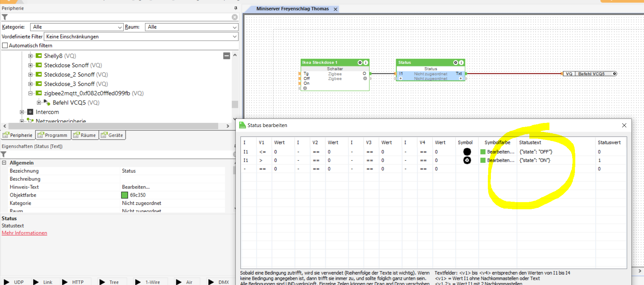Pin the Peripherie panel
This screenshot has width=644, height=285.
coord(235,8)
